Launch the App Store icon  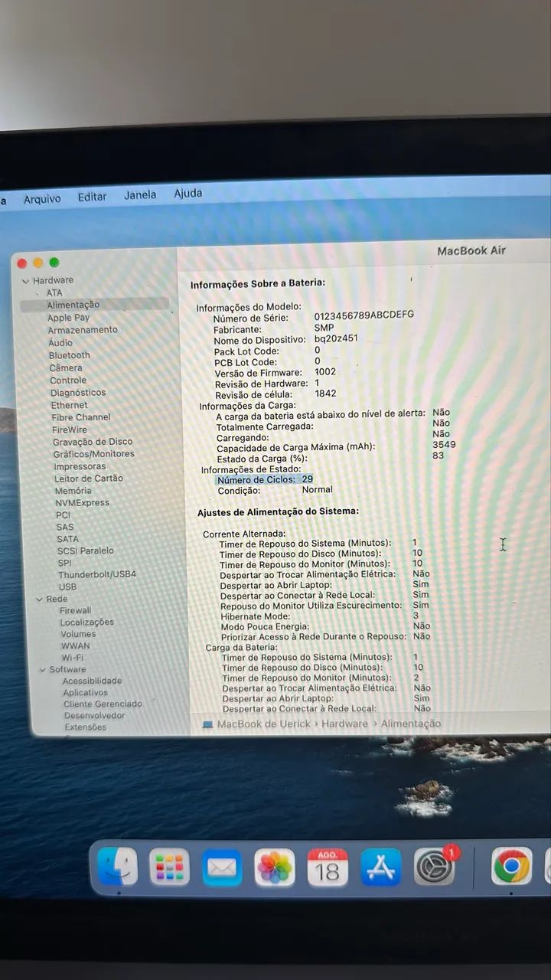click(x=380, y=867)
